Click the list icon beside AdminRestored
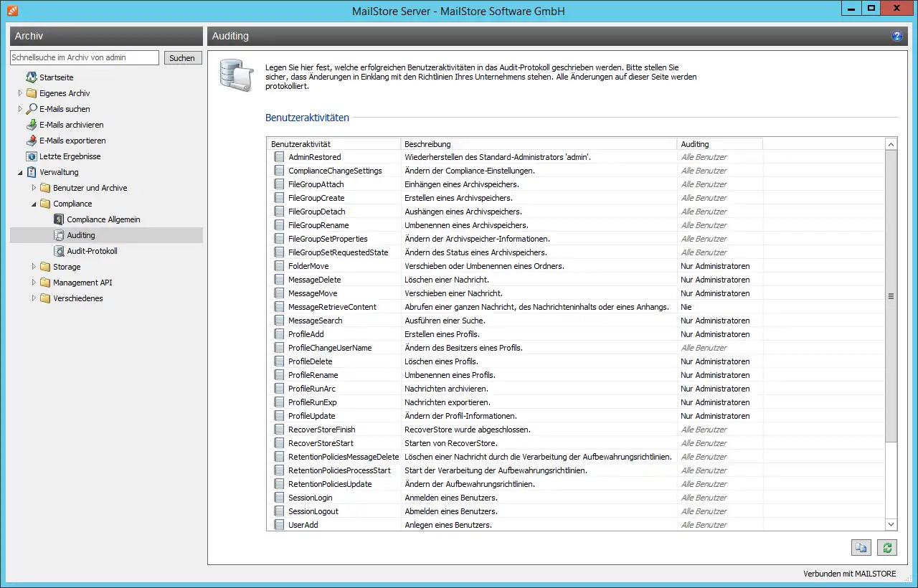Viewport: 918px width, 588px height. (x=279, y=157)
